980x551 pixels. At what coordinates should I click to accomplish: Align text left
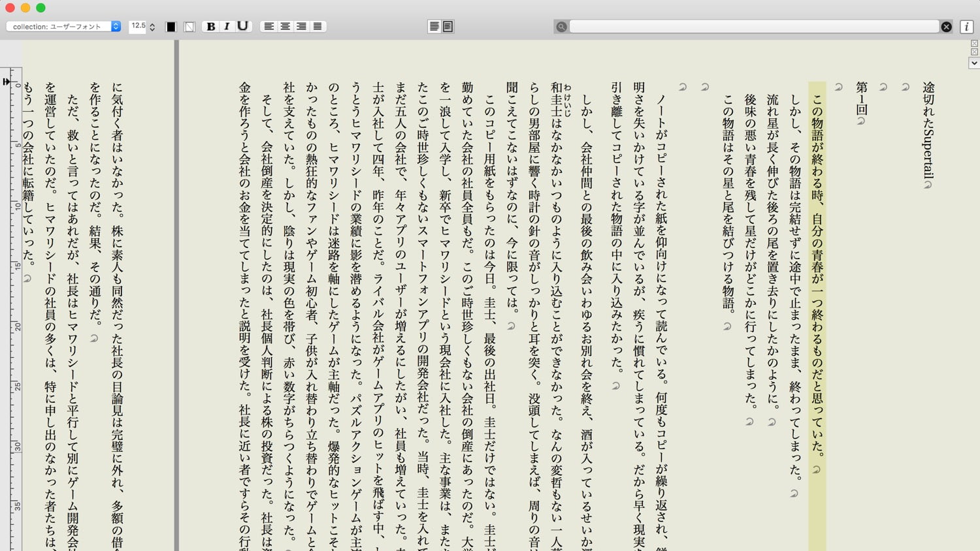pyautogui.click(x=269, y=26)
